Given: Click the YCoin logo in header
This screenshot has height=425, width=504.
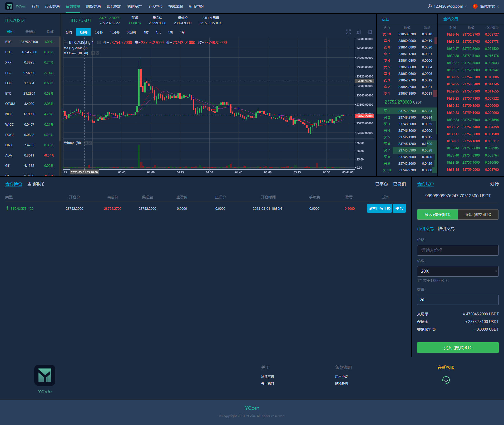Looking at the screenshot, I should (16, 6).
